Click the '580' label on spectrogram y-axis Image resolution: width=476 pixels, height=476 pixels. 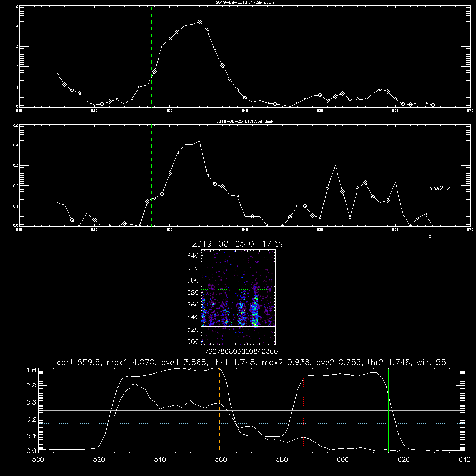point(193,293)
